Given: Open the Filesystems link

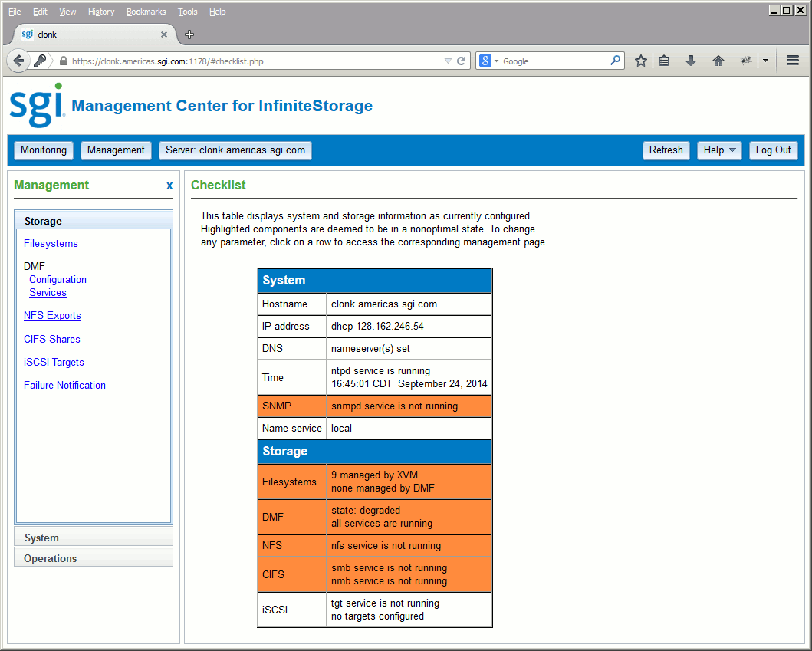Looking at the screenshot, I should pos(51,243).
